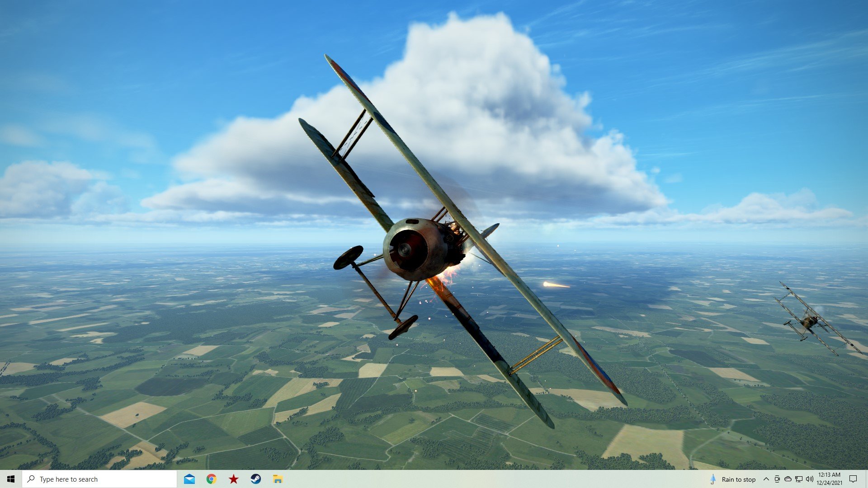Click the umbrella weather icon
868x488 pixels.
click(x=713, y=479)
